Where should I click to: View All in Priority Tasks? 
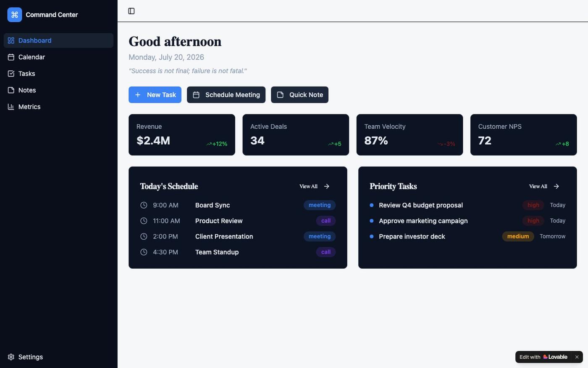point(544,186)
